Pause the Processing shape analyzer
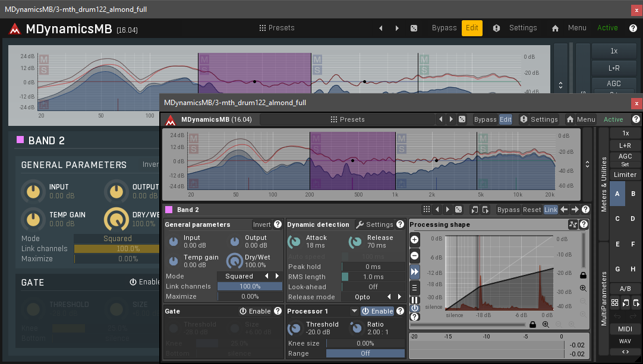Image resolution: width=643 pixels, height=364 pixels. pyautogui.click(x=415, y=300)
